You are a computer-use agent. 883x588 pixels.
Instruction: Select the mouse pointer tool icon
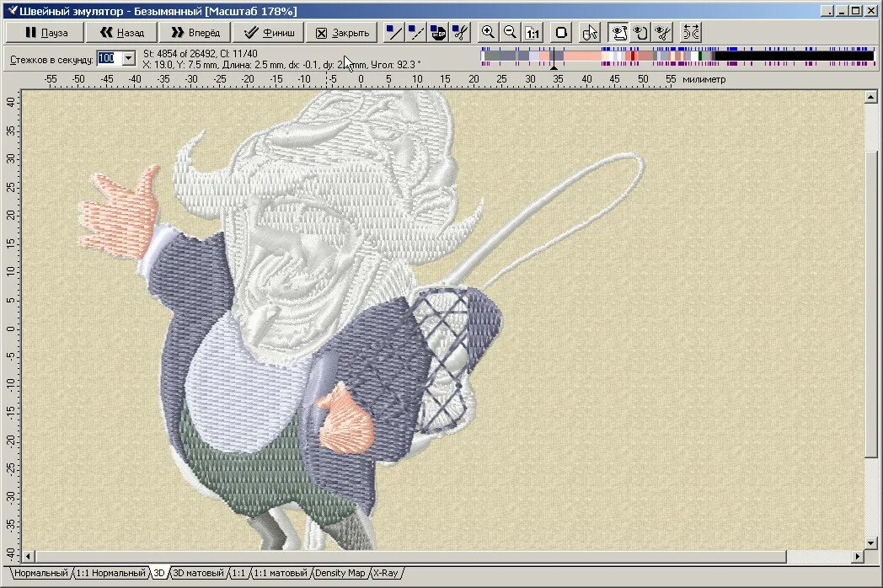(x=590, y=33)
